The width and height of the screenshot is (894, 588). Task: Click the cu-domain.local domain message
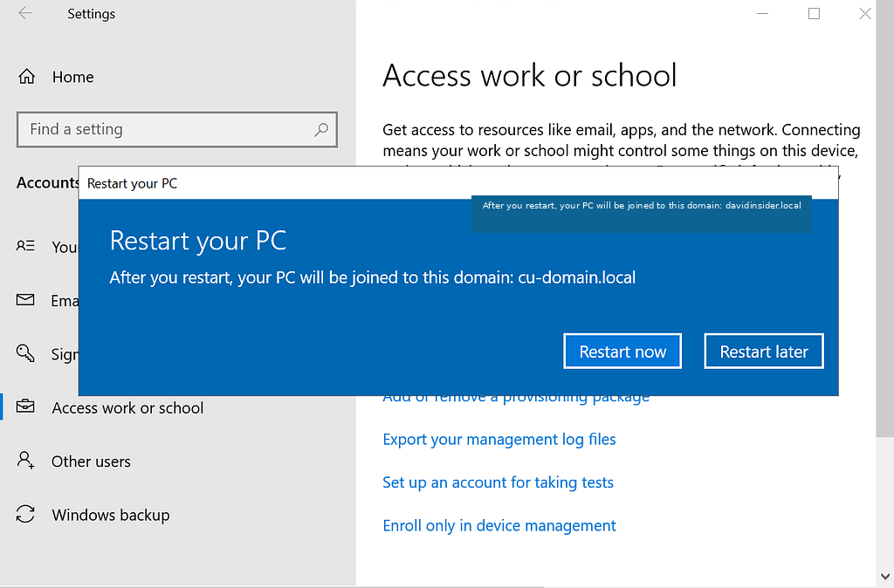pyautogui.click(x=372, y=277)
